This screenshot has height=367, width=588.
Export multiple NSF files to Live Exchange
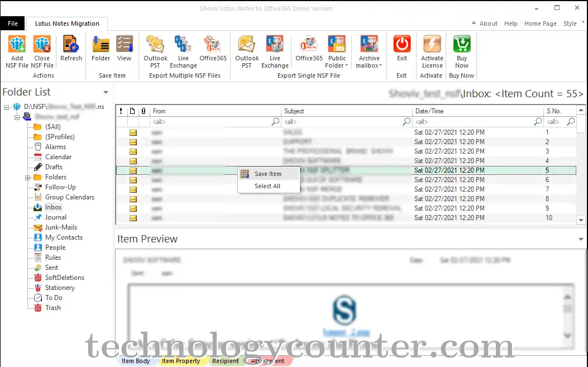point(183,44)
